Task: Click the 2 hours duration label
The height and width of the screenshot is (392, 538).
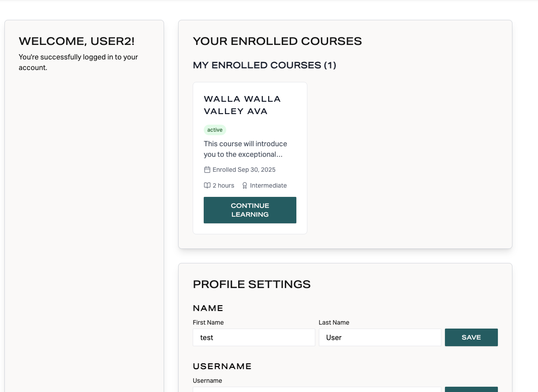Action: (224, 185)
